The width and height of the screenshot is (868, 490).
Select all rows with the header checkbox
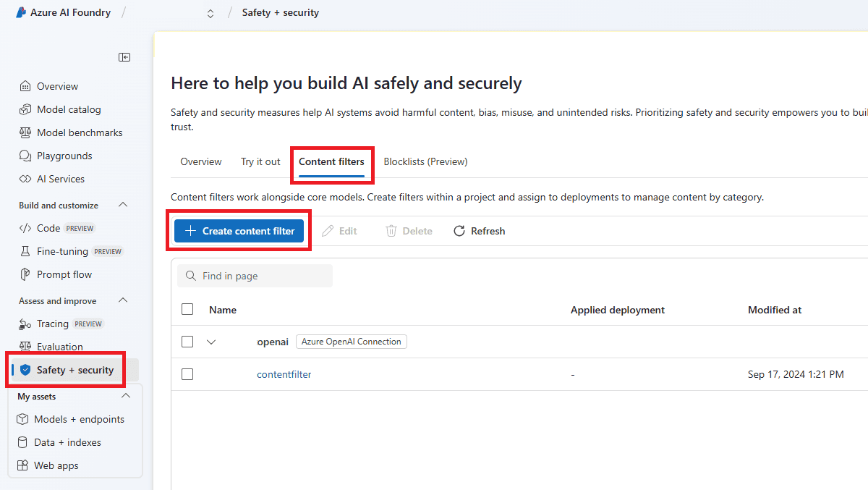pyautogui.click(x=187, y=308)
